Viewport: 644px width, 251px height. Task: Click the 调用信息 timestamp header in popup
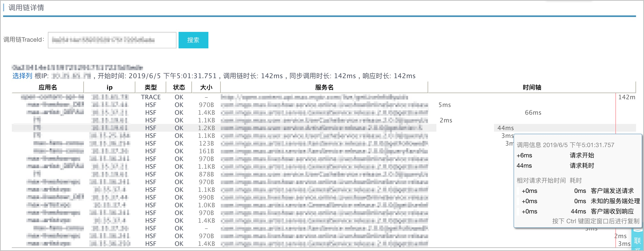click(565, 145)
